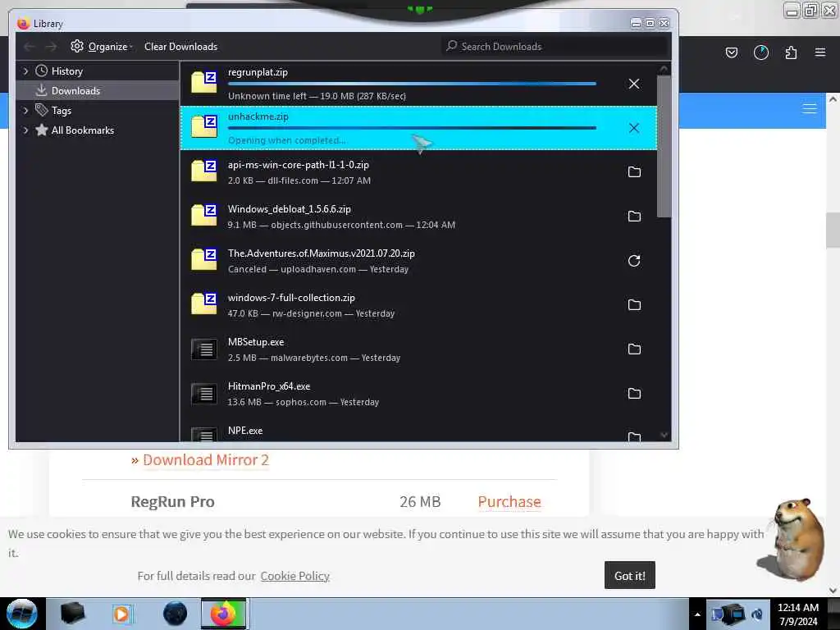This screenshot has height=630, width=840.
Task: Select Tags in the Library sidebar
Action: click(x=98, y=111)
